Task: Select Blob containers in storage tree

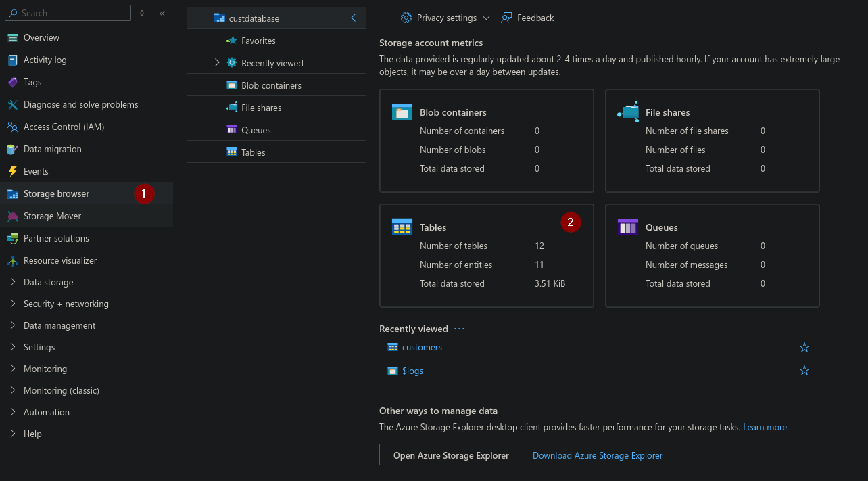Action: pos(271,86)
